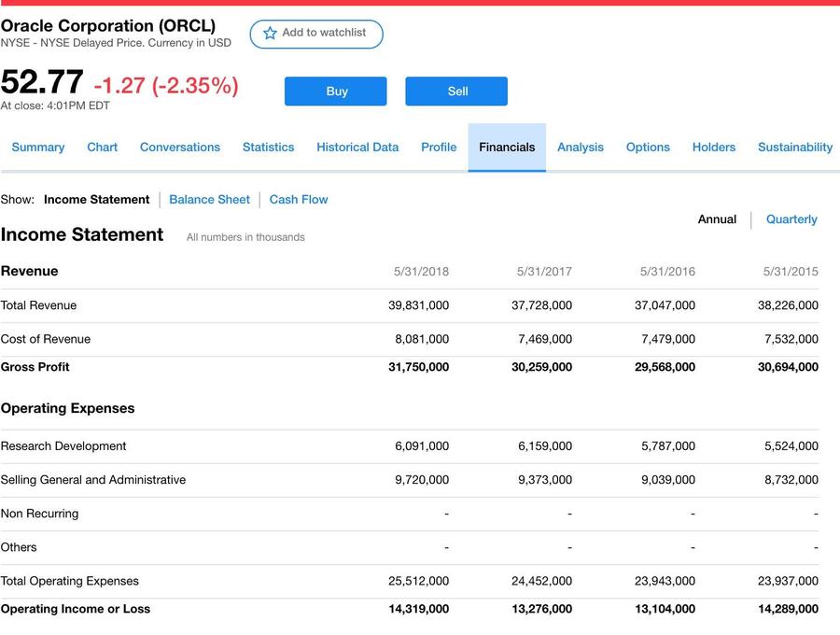Show the Income Statement view
Screen dimensions: 840x635
pos(96,199)
